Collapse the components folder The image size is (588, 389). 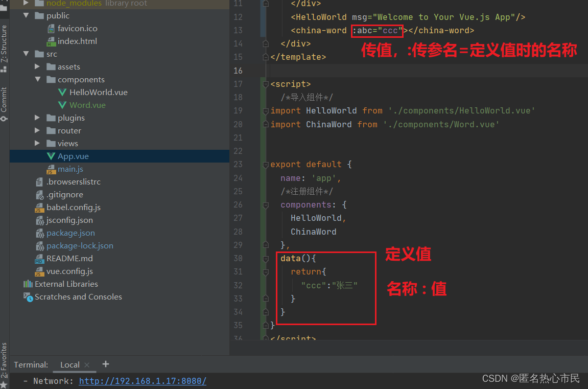pyautogui.click(x=37, y=80)
